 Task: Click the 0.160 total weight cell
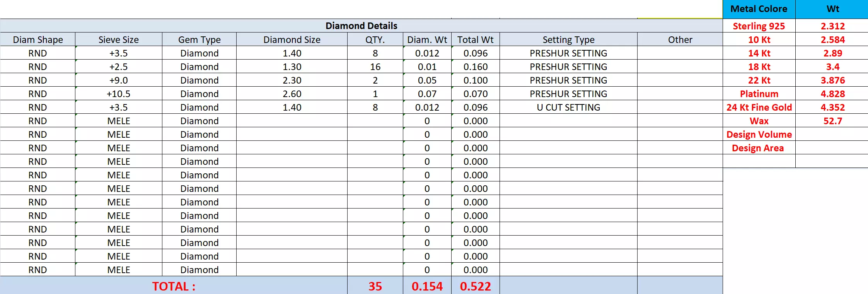coord(476,67)
